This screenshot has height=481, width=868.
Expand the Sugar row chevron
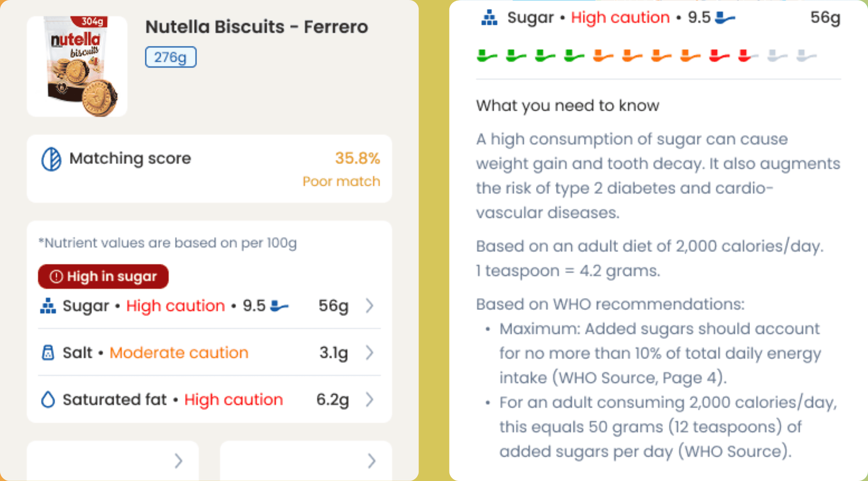point(370,306)
